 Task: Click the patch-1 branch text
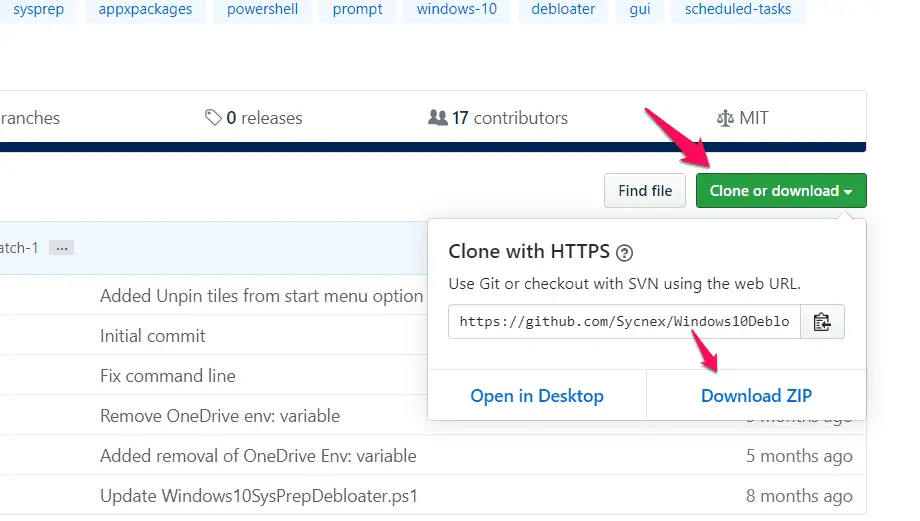click(x=19, y=248)
